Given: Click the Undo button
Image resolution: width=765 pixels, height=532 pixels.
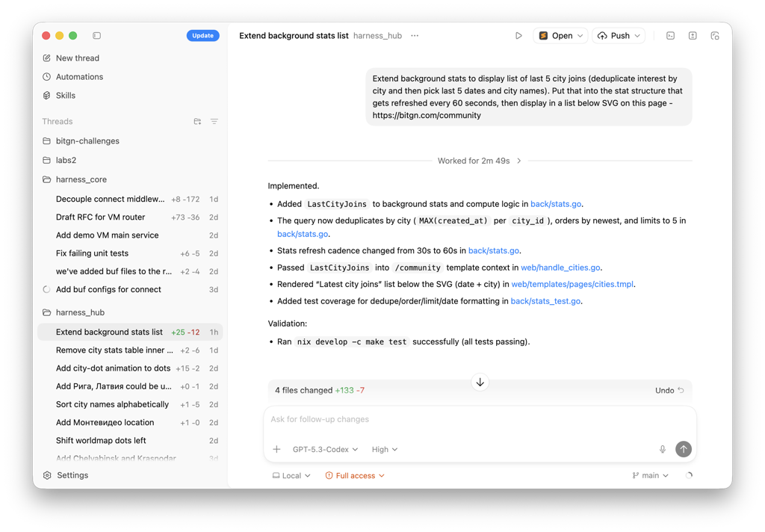Looking at the screenshot, I should 669,390.
